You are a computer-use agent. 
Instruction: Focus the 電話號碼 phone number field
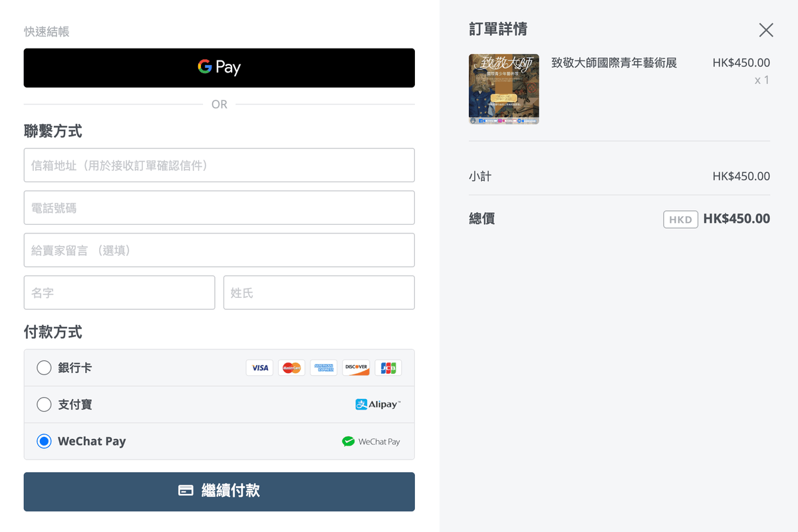[x=219, y=207]
